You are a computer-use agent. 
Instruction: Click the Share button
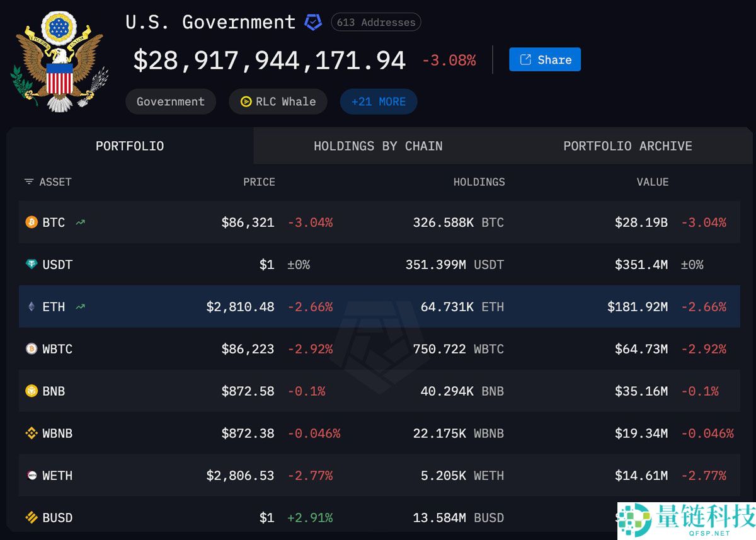(544, 60)
